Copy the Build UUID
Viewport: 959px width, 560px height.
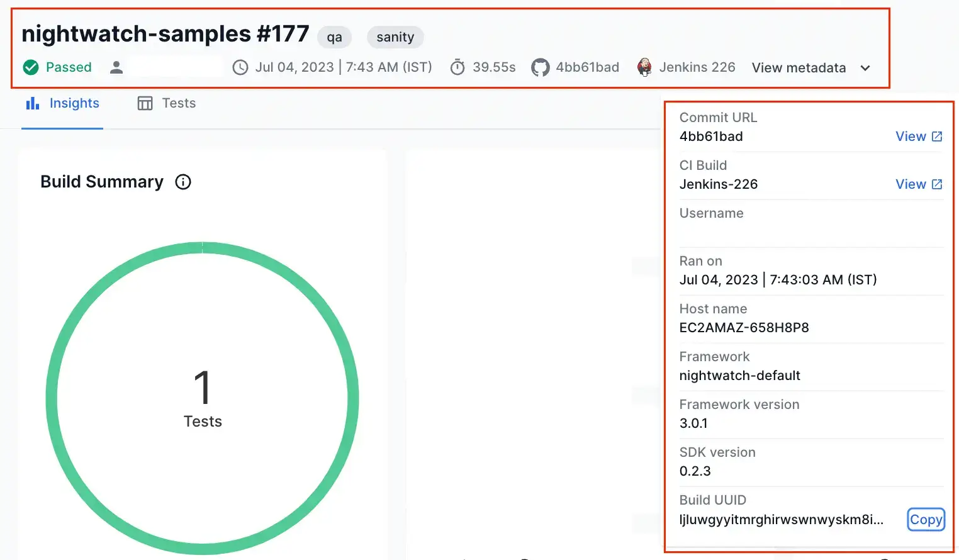(x=926, y=520)
